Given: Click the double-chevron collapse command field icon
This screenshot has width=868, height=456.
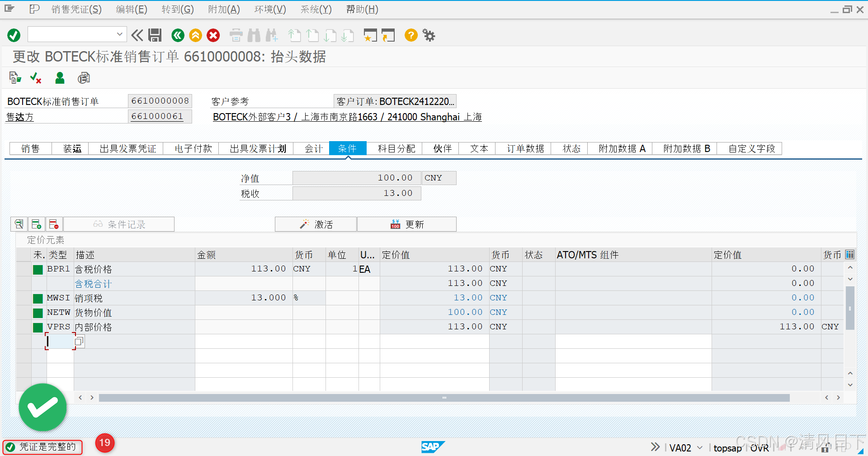Looking at the screenshot, I should pyautogui.click(x=137, y=35).
